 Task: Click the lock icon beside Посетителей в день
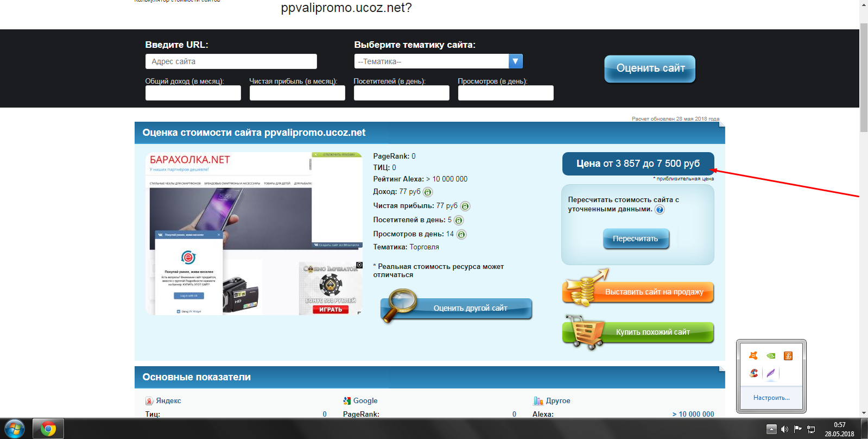(459, 220)
